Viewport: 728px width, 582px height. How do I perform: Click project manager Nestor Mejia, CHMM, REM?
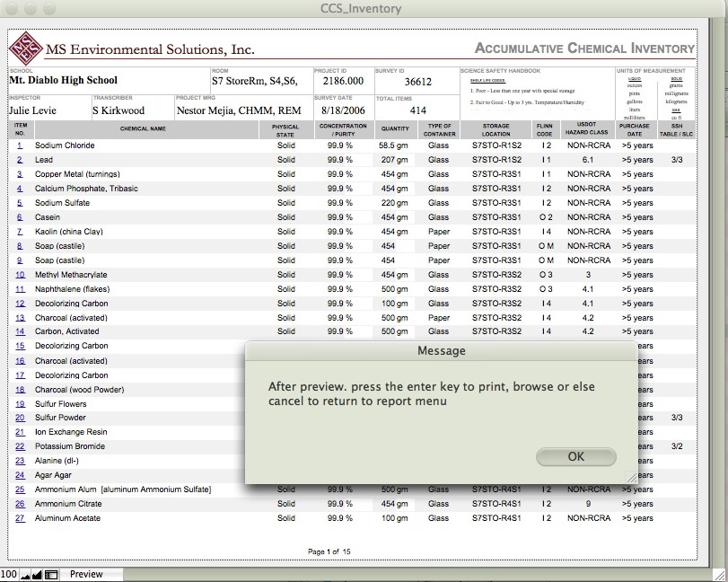coord(239,110)
